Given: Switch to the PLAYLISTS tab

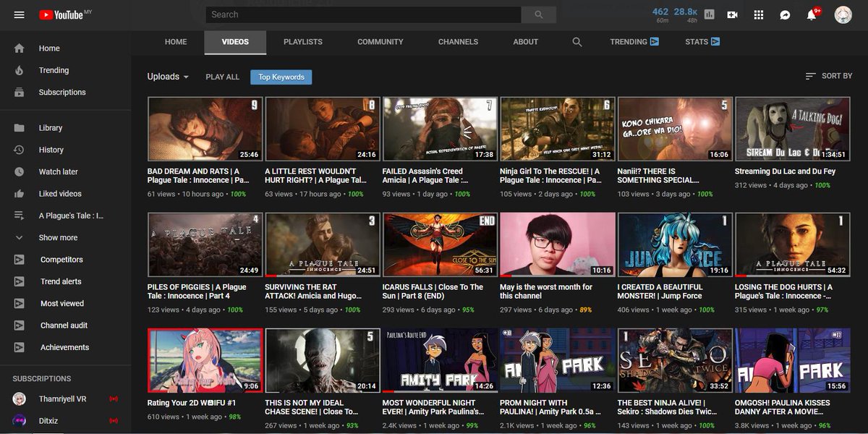Looking at the screenshot, I should click(x=303, y=42).
